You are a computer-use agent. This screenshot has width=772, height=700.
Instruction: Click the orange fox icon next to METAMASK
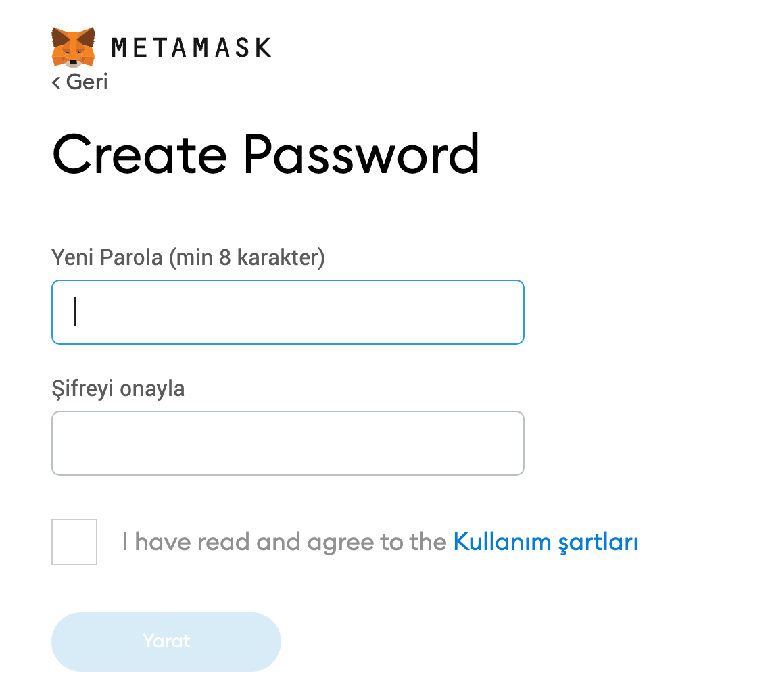[74, 47]
